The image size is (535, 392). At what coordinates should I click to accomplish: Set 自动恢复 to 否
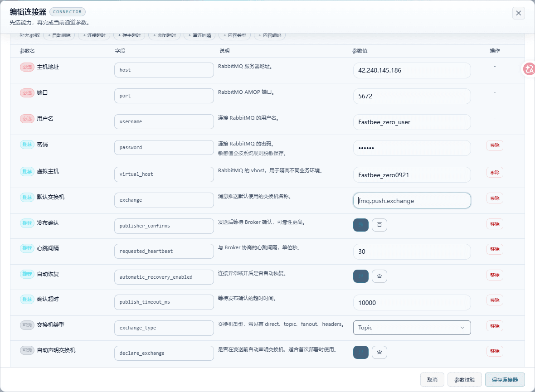coord(379,276)
